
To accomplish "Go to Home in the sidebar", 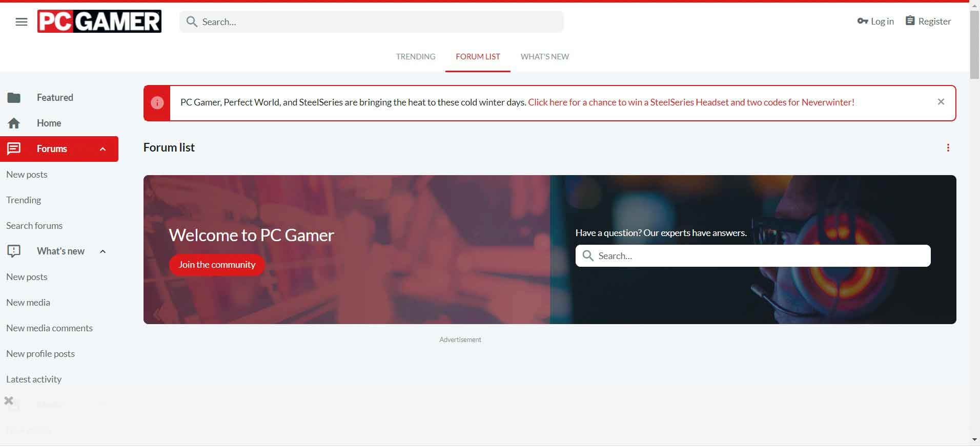I will tap(49, 123).
